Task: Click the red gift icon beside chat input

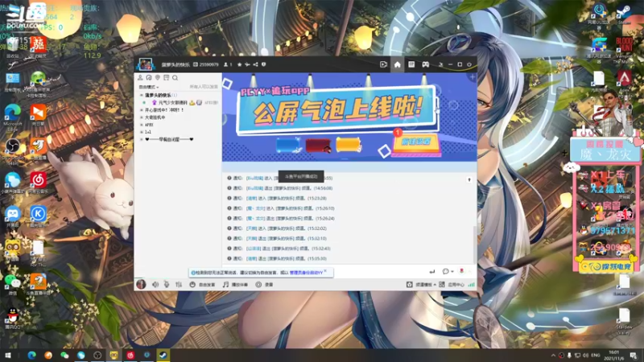Action: point(461,271)
